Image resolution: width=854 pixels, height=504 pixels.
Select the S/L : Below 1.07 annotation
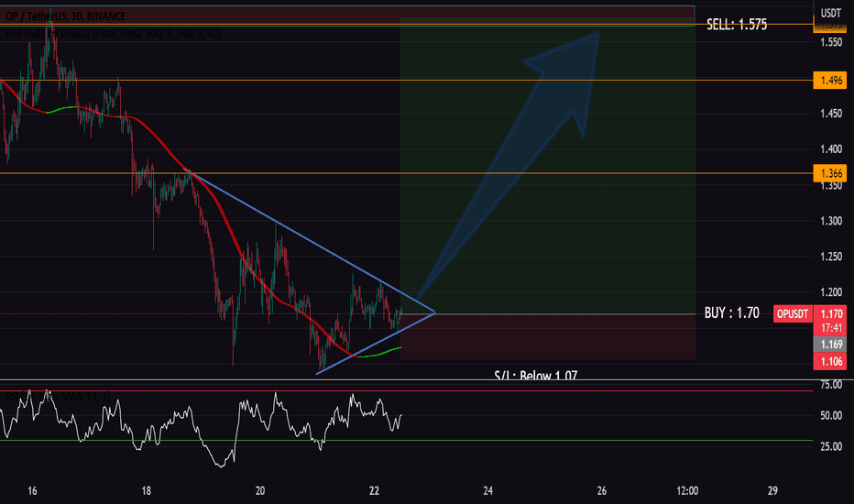535,375
